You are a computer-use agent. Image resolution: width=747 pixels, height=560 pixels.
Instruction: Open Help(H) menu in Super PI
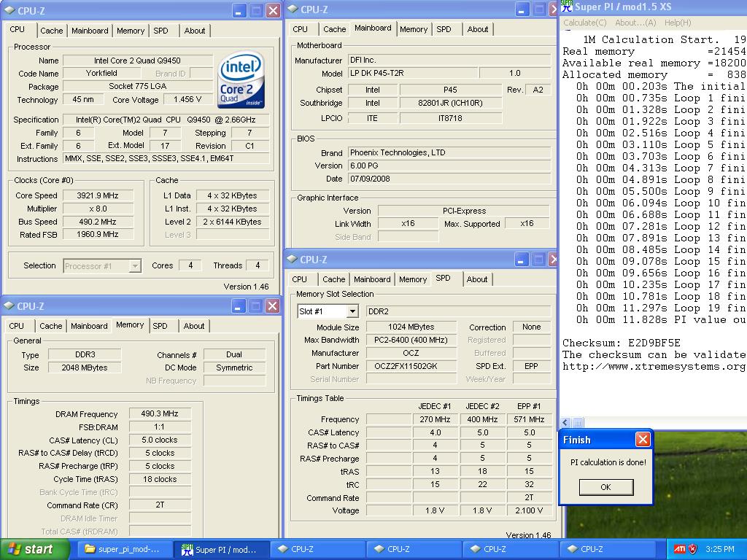(678, 23)
